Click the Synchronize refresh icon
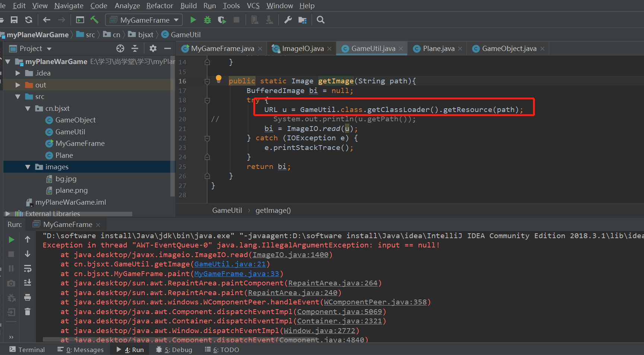Screen dimensions: 644x355 [29, 20]
